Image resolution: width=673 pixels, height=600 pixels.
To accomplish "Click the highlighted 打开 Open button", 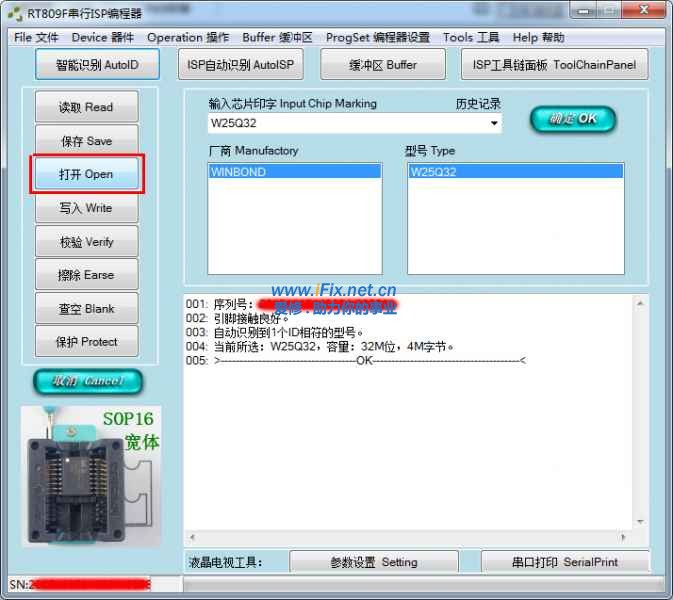I will 86,174.
